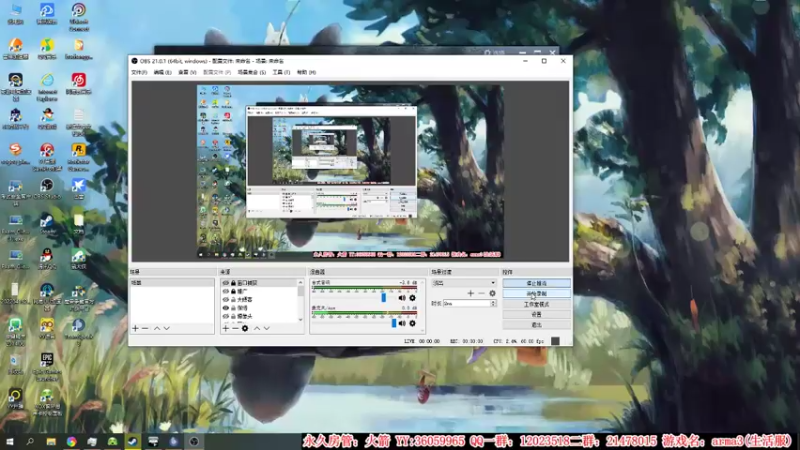Select the 窗口捕获 source row

point(259,283)
